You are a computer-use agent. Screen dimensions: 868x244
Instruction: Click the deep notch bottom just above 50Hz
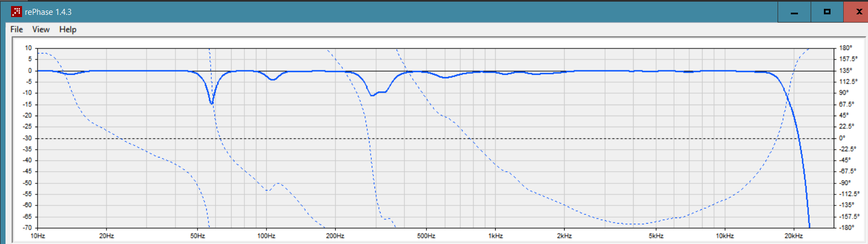point(211,102)
